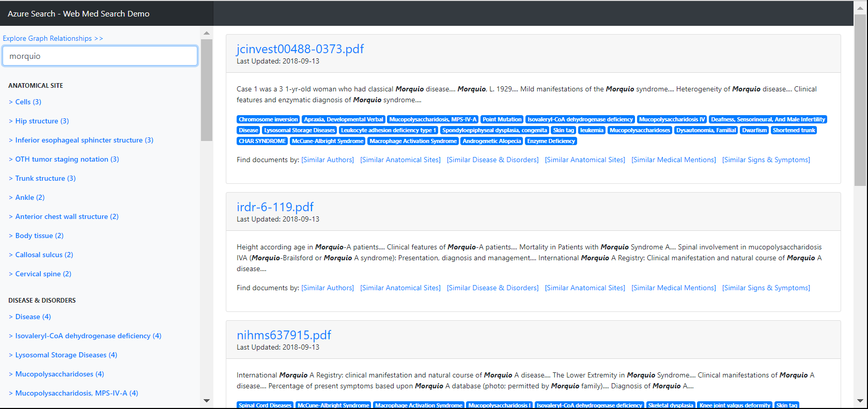Click Leukocyte adhesion deficiency type 1 tag

tap(389, 130)
